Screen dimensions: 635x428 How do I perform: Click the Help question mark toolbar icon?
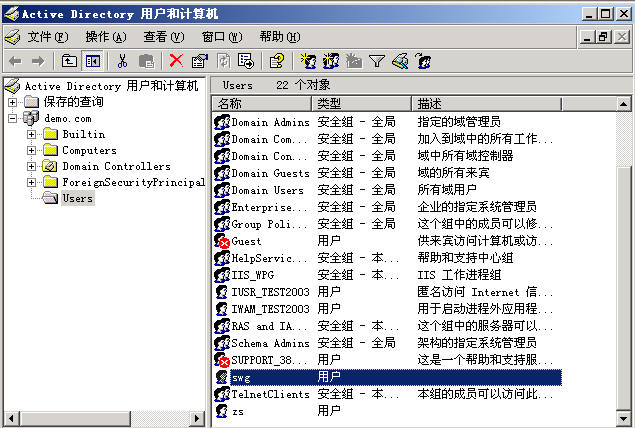coord(276,61)
